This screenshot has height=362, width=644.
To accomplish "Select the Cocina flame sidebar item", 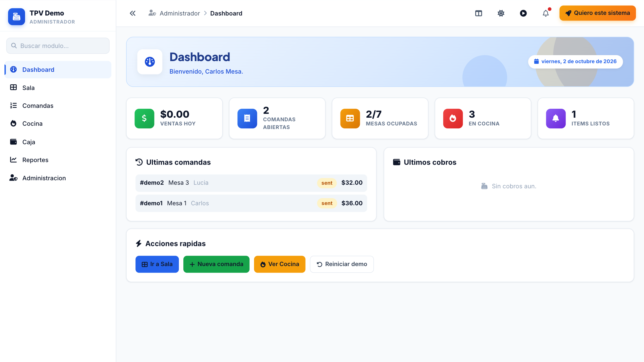I will click(58, 124).
